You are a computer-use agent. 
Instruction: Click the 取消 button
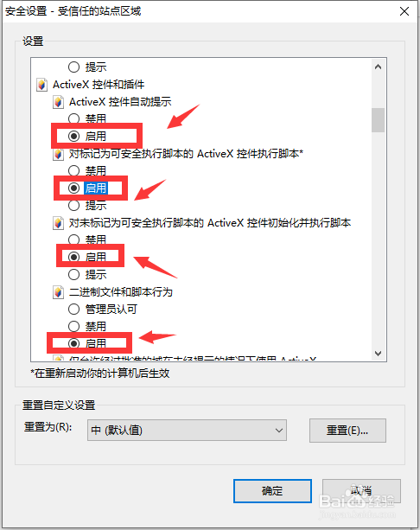361,491
